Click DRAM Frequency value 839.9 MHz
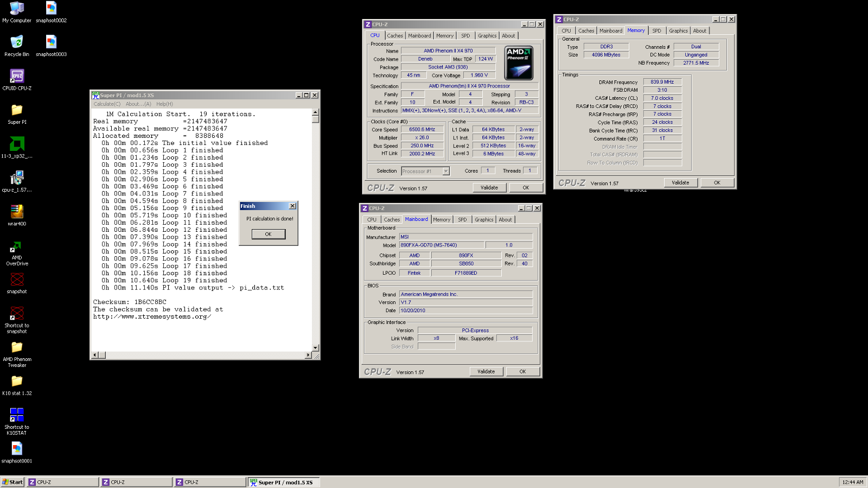Screen dimensions: 868x488 point(662,82)
